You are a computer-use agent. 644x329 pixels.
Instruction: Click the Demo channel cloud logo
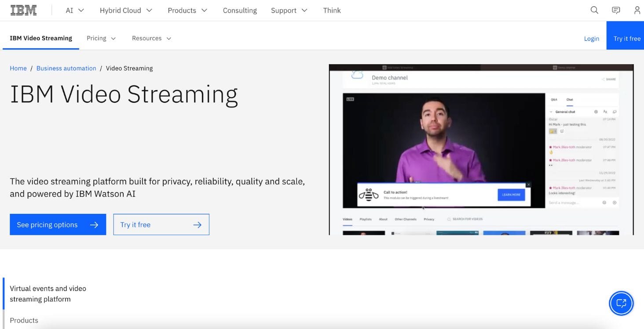pyautogui.click(x=357, y=75)
